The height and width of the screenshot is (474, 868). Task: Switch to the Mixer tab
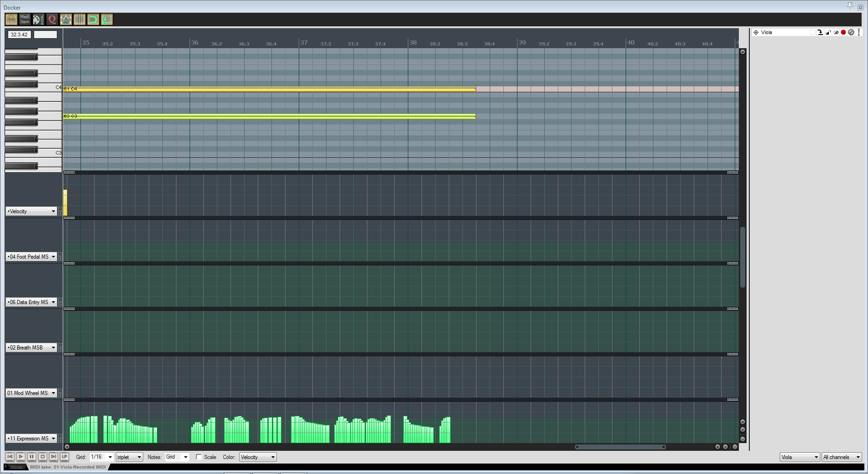[17, 467]
